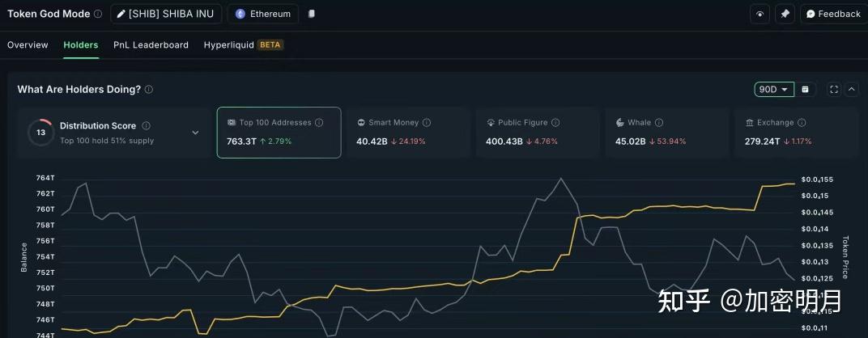Image resolution: width=868 pixels, height=338 pixels.
Task: Click the copy address icon beside Ethereum
Action: (313, 14)
